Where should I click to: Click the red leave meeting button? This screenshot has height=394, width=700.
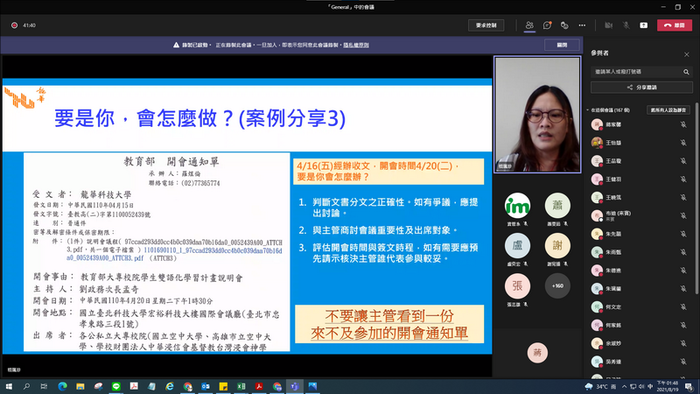(x=674, y=25)
